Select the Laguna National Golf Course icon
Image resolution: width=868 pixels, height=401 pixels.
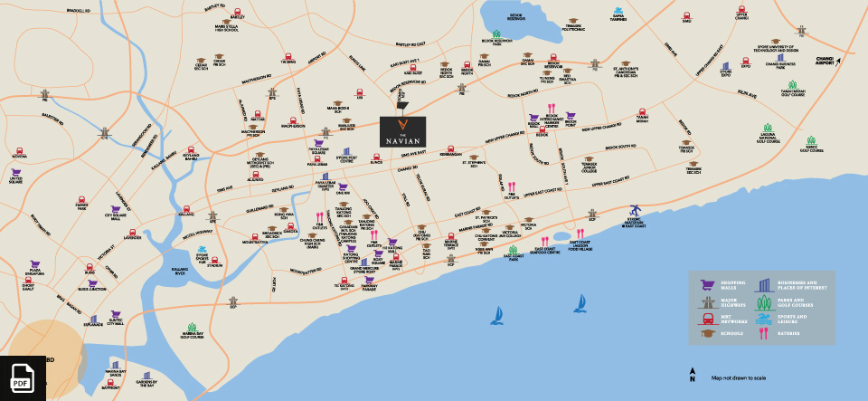pos(768,129)
